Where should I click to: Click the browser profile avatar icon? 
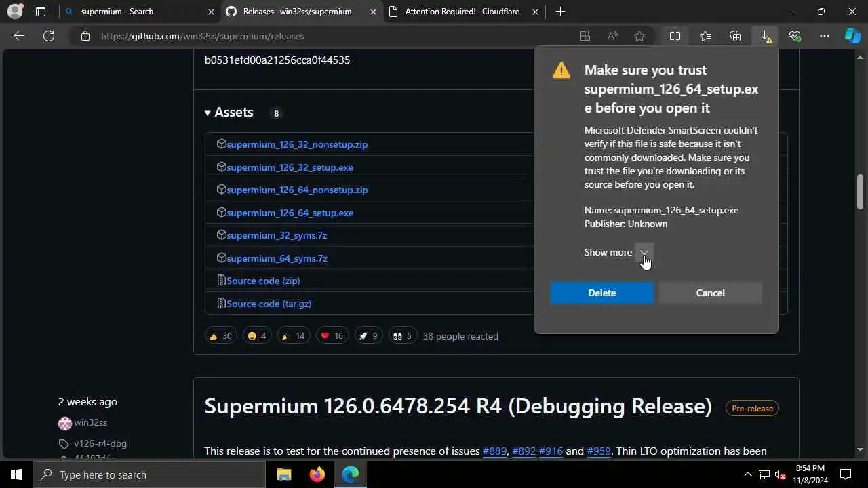click(x=15, y=12)
